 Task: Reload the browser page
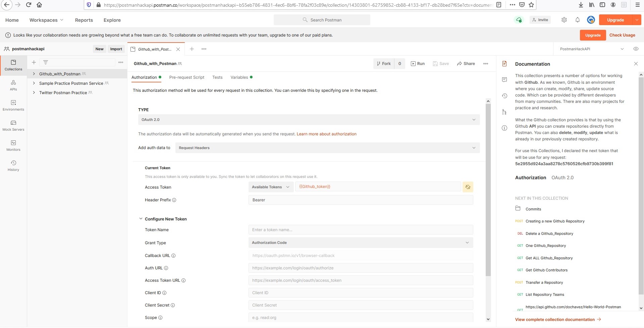point(29,5)
